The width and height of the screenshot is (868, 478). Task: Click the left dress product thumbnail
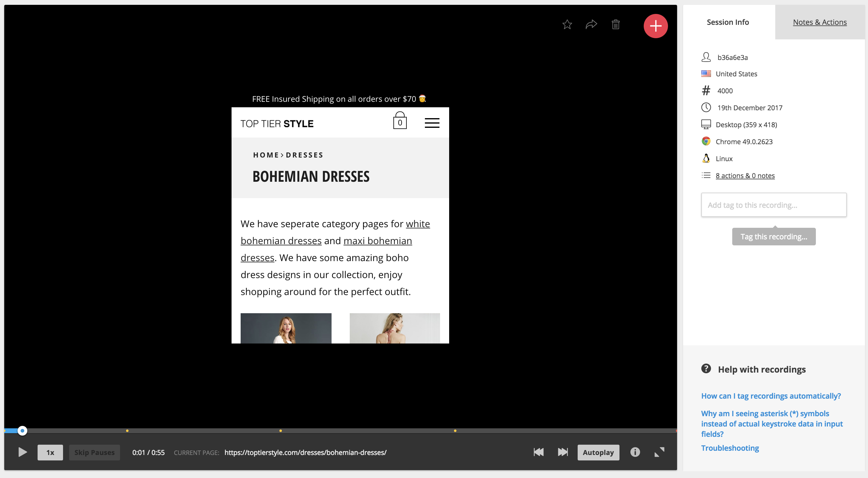point(286,328)
